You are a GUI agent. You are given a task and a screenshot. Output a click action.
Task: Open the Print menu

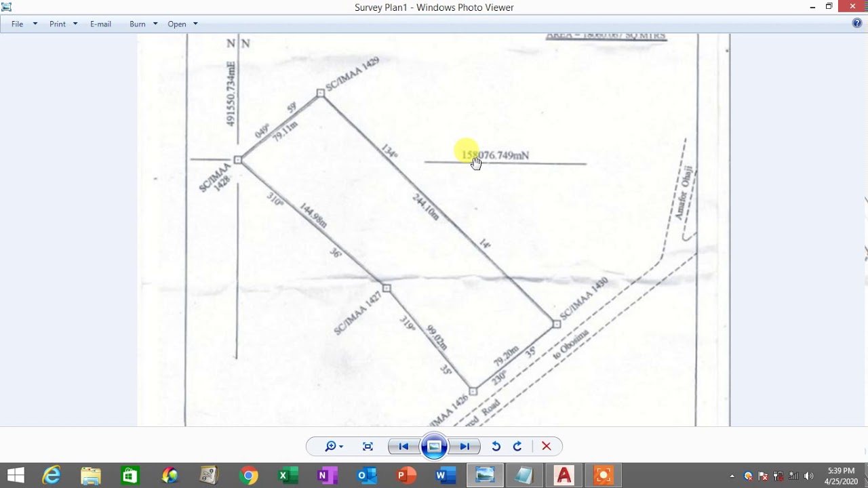pyautogui.click(x=58, y=24)
